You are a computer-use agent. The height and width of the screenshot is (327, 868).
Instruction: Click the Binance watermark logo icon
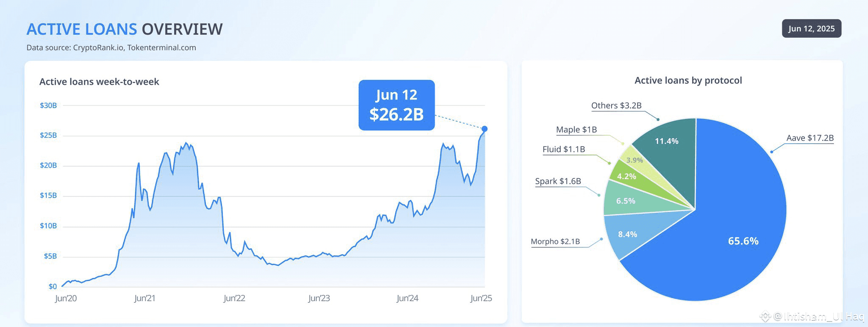[765, 316]
